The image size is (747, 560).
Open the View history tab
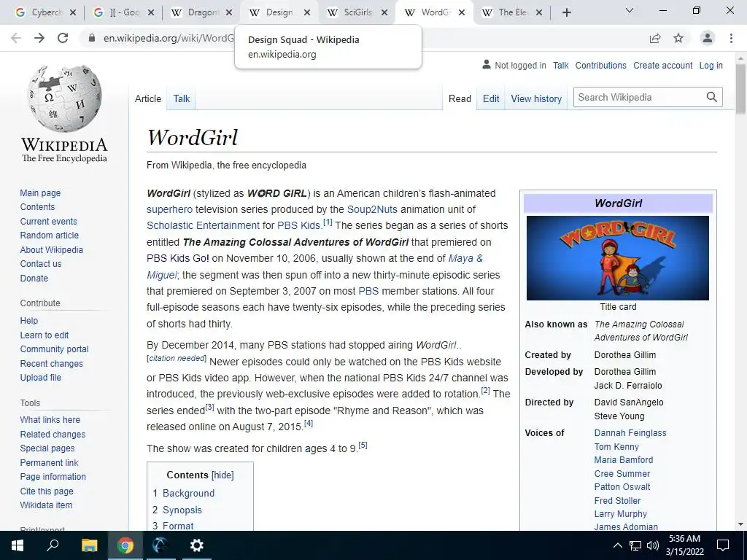[x=536, y=98]
